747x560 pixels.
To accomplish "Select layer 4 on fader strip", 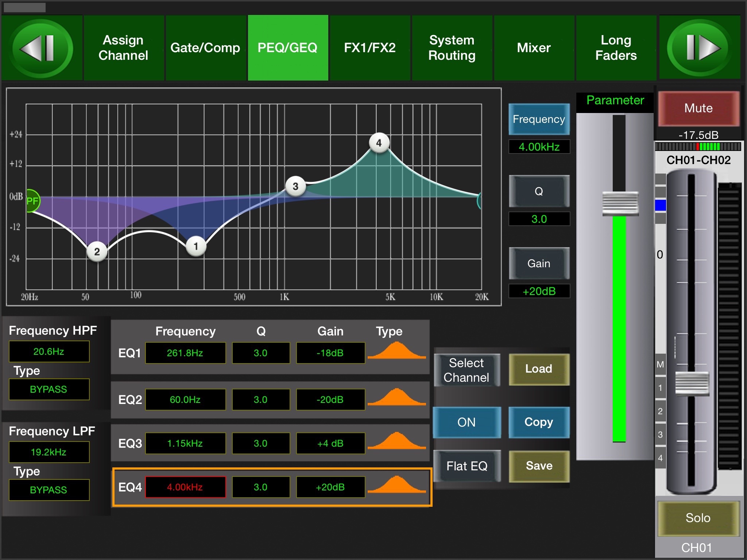I will coord(660,458).
